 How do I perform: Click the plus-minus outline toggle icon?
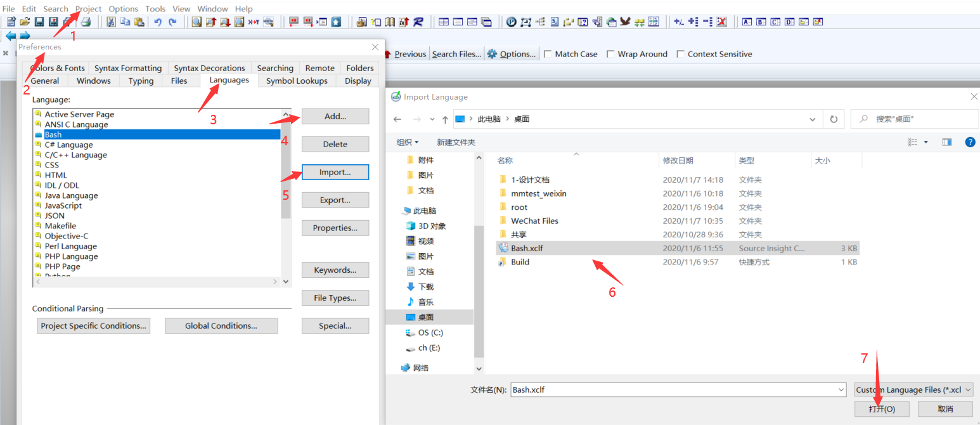[x=679, y=22]
